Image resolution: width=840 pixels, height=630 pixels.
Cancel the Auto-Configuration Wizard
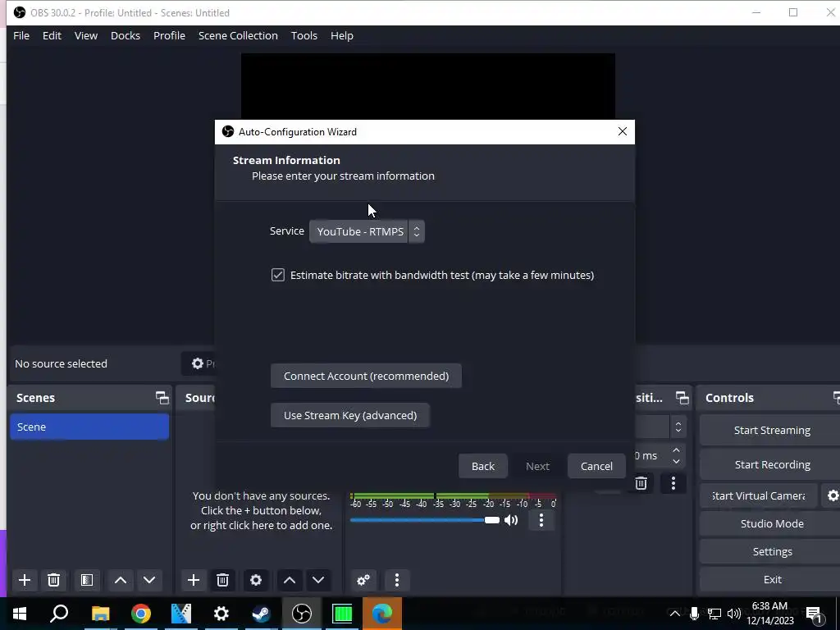(x=596, y=466)
